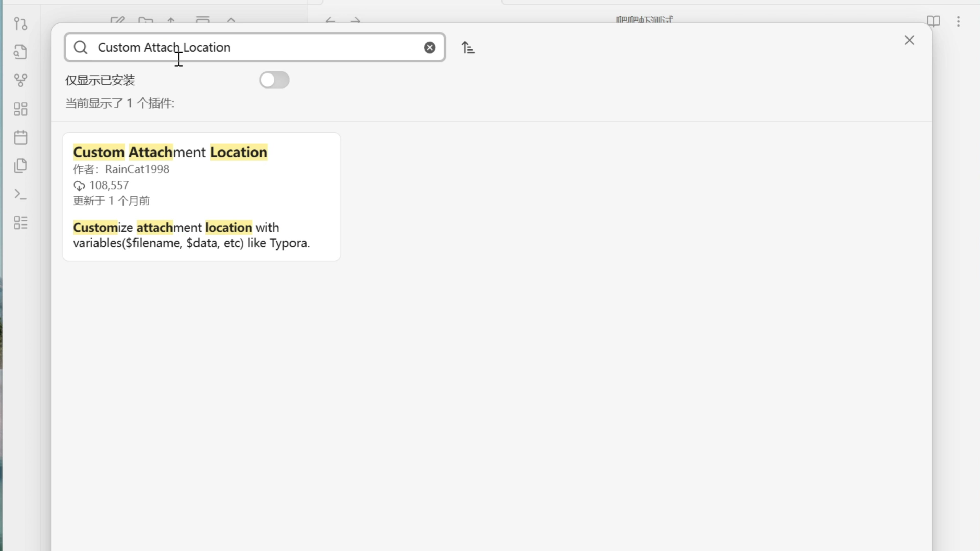Click the templates copy-pages icon
The height and width of the screenshot is (551, 980).
coord(20,166)
